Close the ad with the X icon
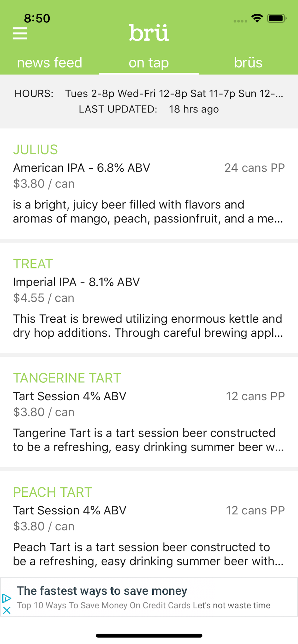This screenshot has width=298, height=644. point(7,610)
